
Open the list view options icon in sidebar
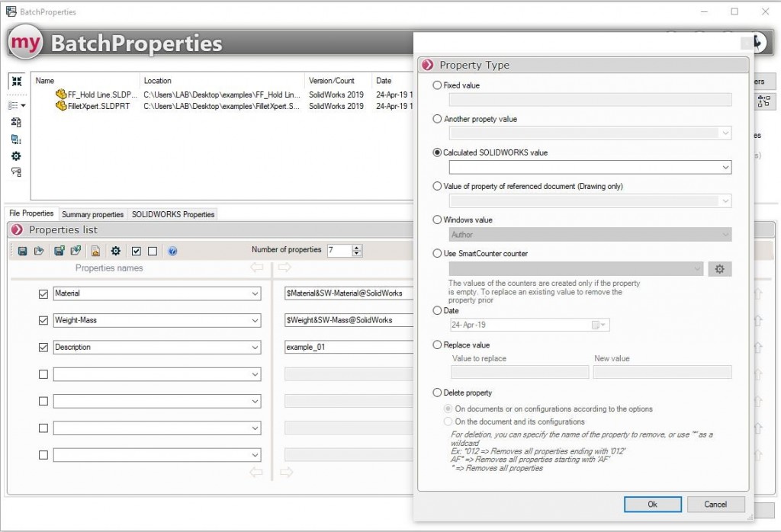pos(17,105)
